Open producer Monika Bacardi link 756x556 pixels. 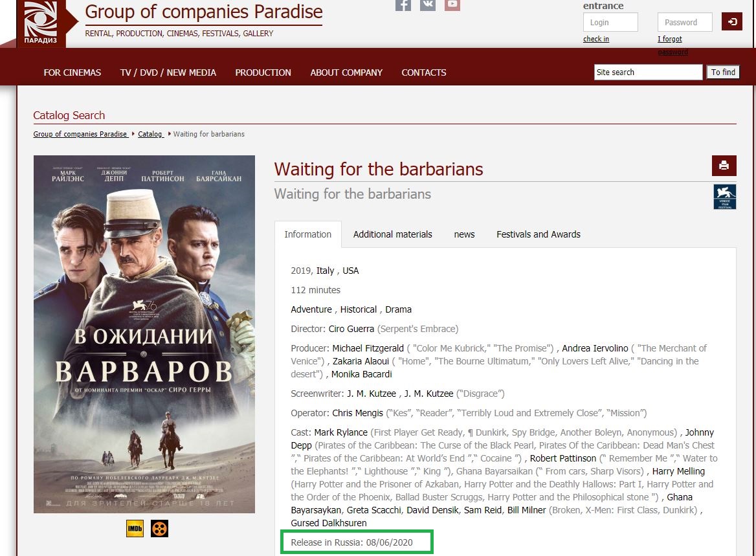(x=362, y=374)
